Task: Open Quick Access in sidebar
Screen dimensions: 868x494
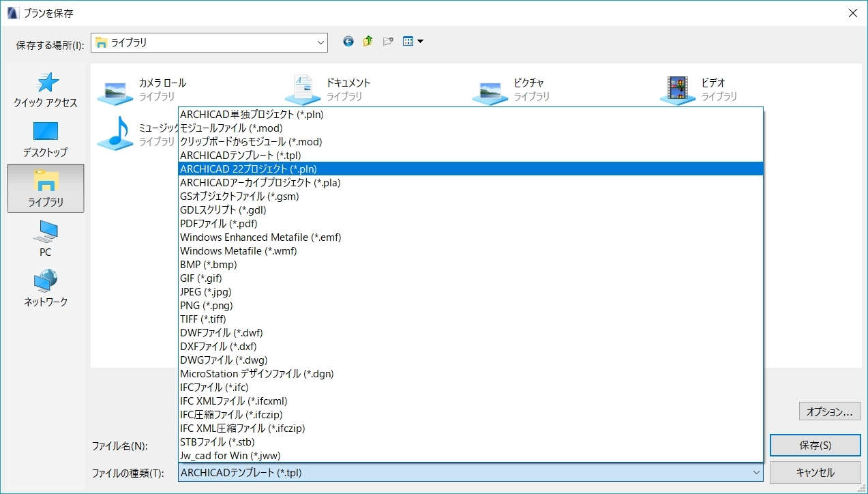Action: (x=46, y=90)
